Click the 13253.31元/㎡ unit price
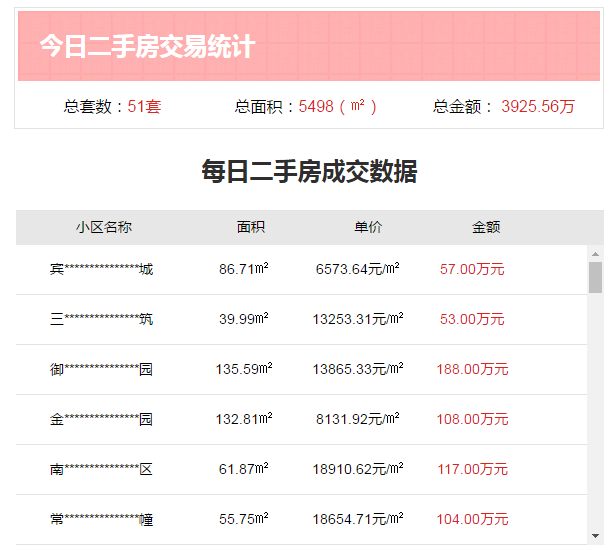 (358, 319)
